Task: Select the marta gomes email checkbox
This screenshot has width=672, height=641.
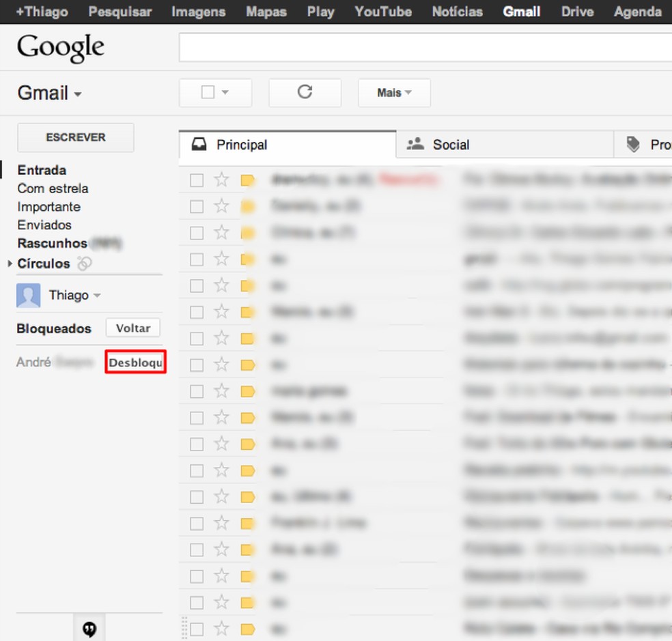Action: click(x=197, y=391)
